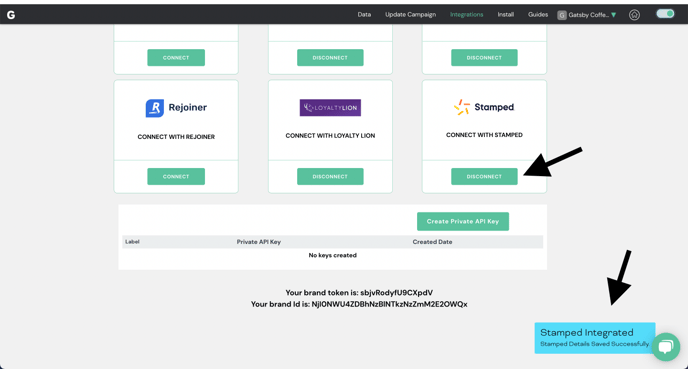Click 'CONNECT WITH LOYALTY LION' caption

[x=330, y=136]
